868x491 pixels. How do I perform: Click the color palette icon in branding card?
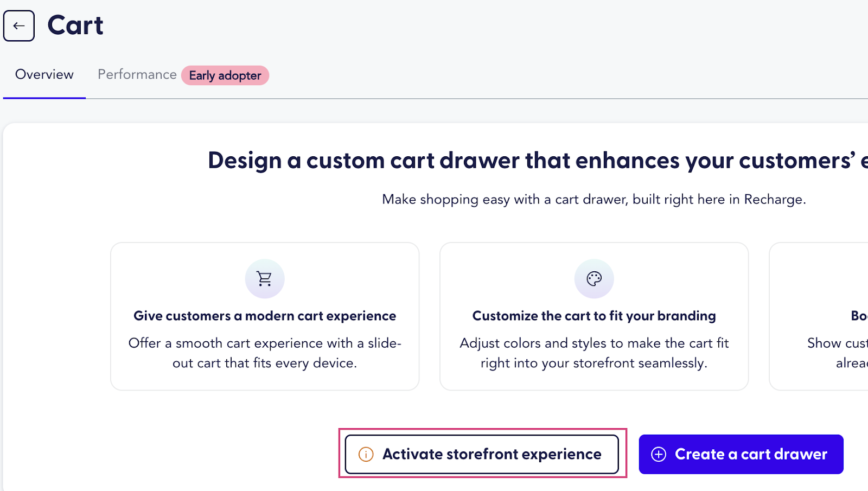point(594,278)
